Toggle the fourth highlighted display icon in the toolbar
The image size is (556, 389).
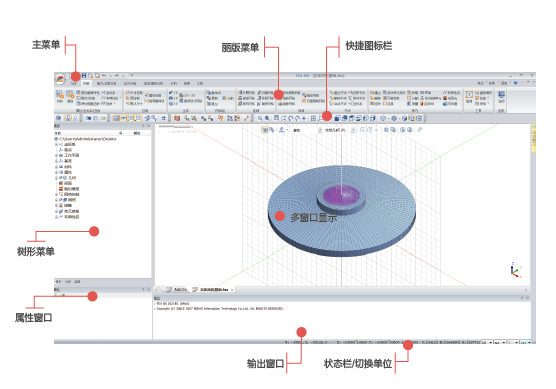click(x=138, y=118)
